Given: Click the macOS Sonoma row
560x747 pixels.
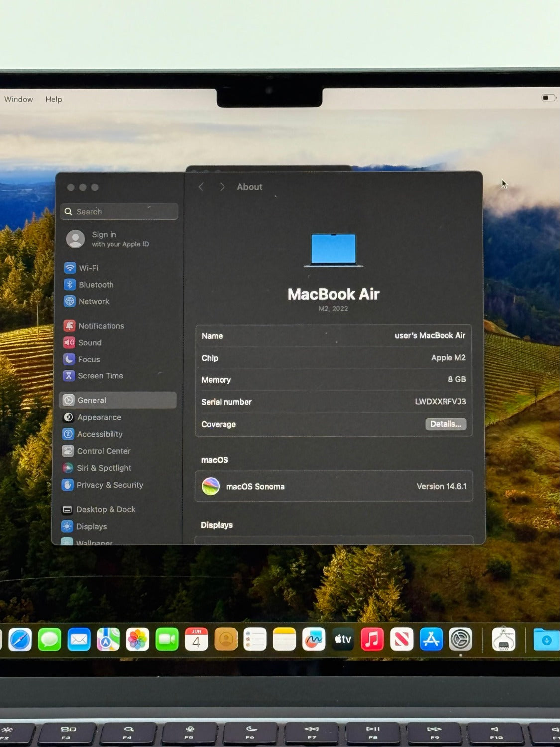Looking at the screenshot, I should tap(334, 486).
